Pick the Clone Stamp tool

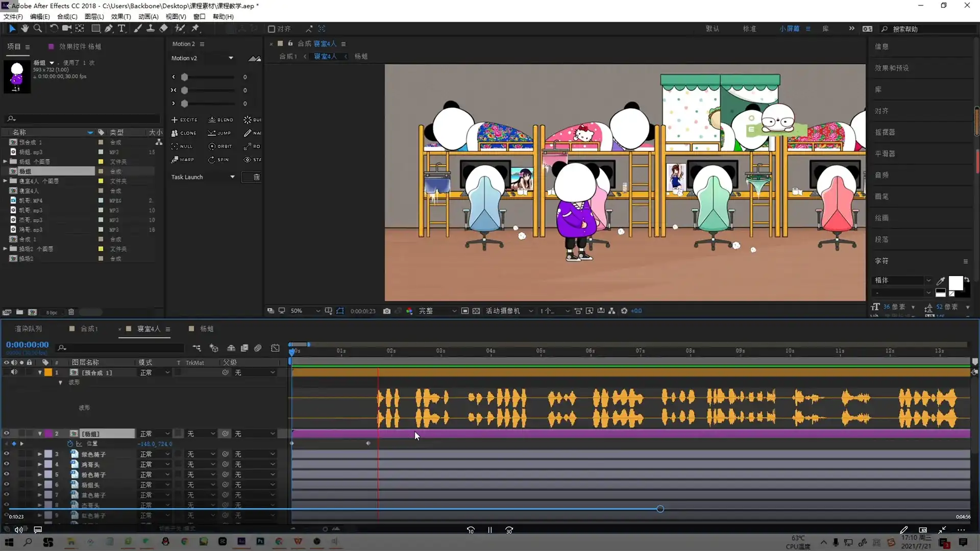click(x=151, y=29)
